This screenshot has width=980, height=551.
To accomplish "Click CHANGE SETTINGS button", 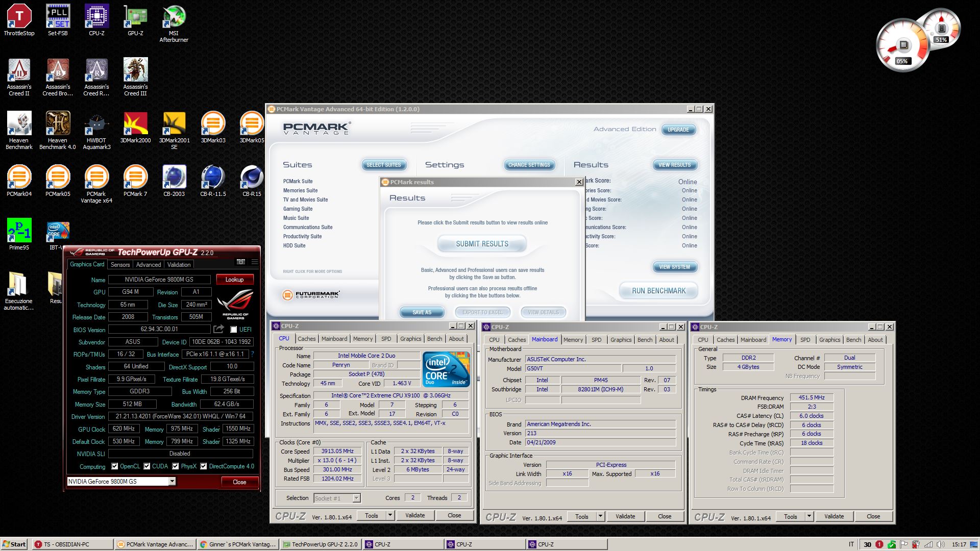I will click(529, 165).
